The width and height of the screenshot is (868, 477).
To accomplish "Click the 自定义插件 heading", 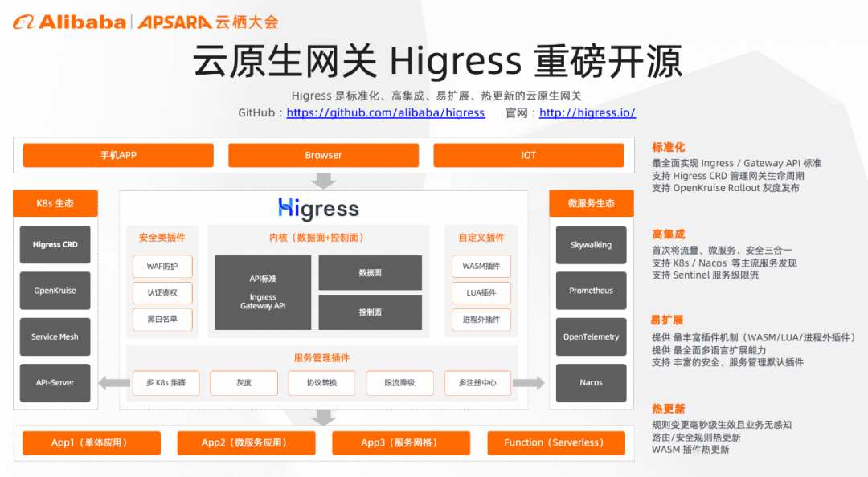I will [x=481, y=238].
